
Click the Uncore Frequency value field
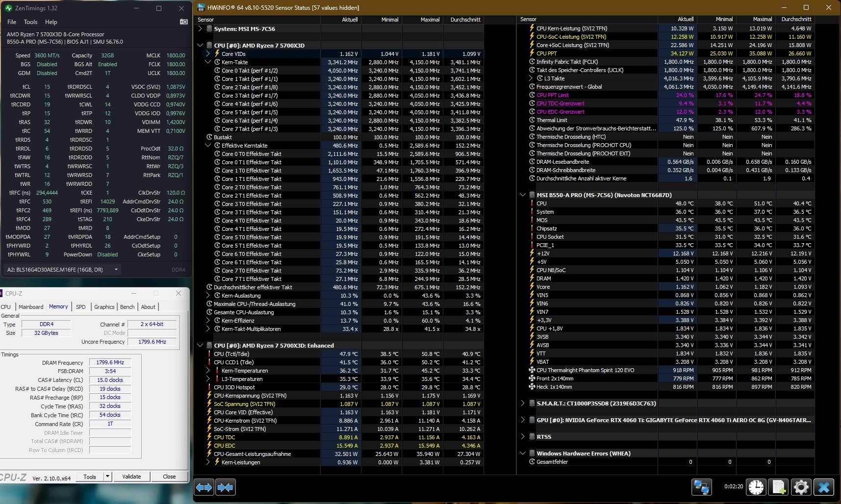[x=152, y=342]
